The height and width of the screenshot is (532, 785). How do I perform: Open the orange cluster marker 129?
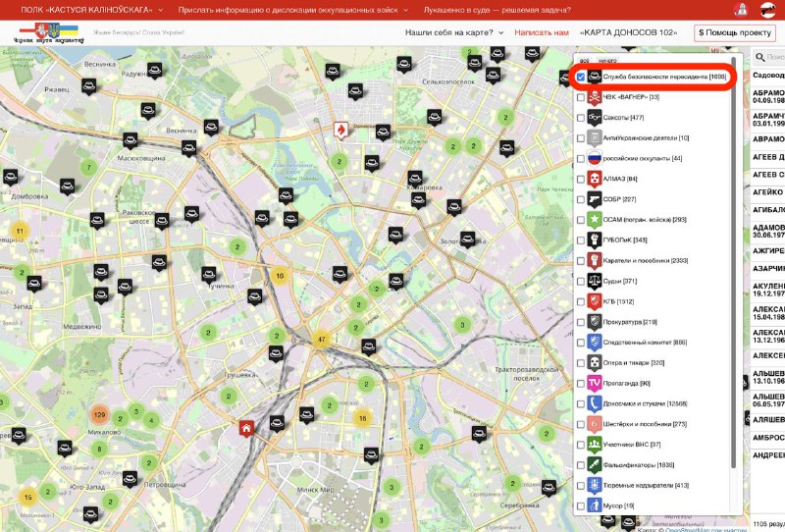pyautogui.click(x=100, y=414)
